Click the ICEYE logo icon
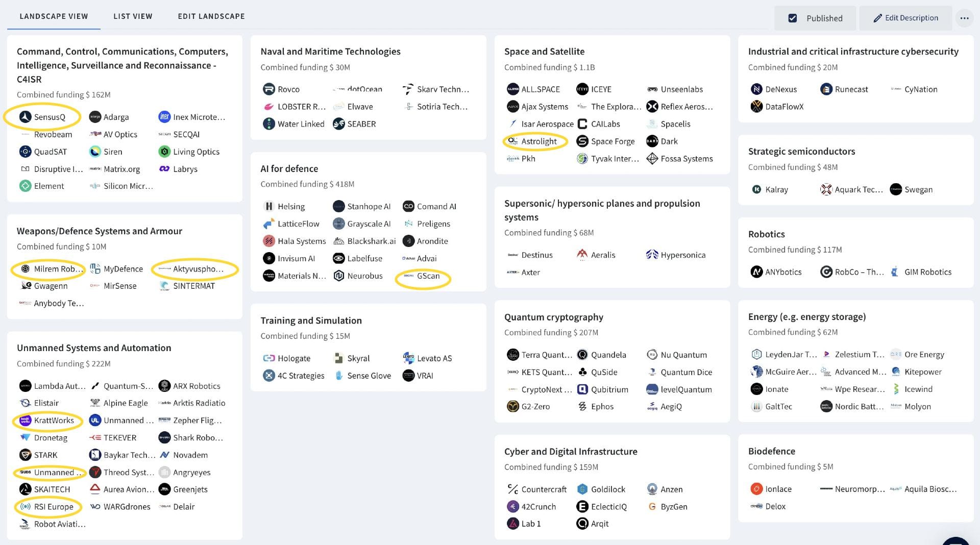Screen dimensions: 980x545 [582, 89]
